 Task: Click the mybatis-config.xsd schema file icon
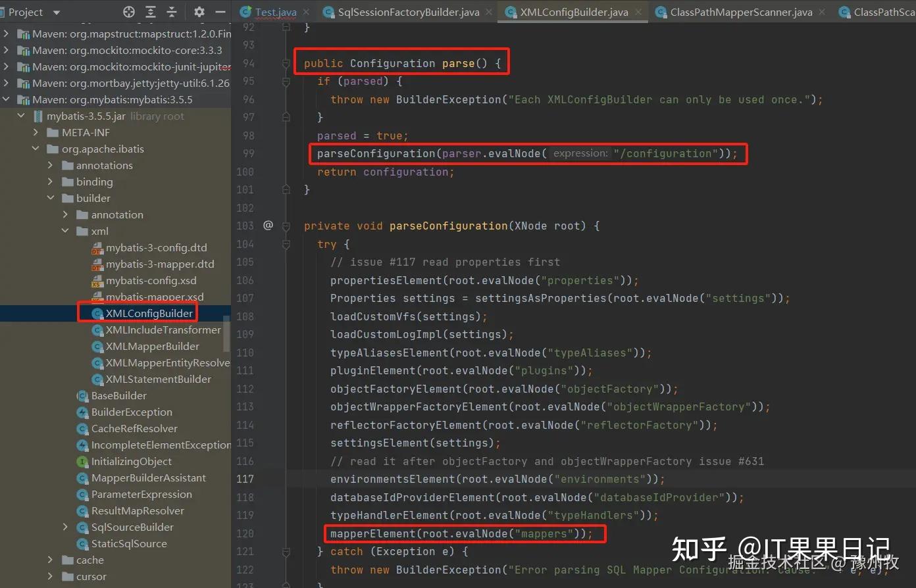point(97,280)
